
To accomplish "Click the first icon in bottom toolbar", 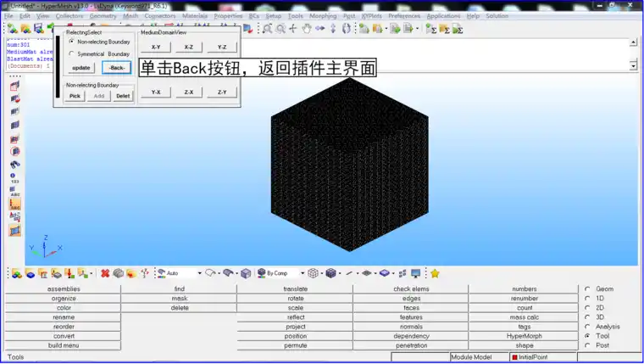I will (x=17, y=273).
